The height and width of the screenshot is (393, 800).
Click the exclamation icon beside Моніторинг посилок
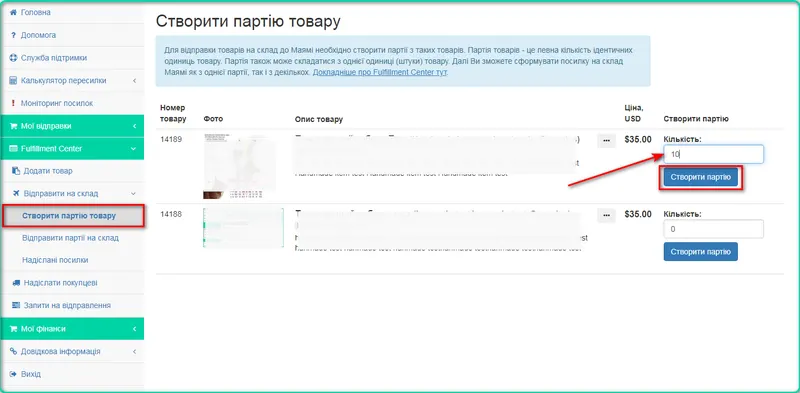coord(14,103)
